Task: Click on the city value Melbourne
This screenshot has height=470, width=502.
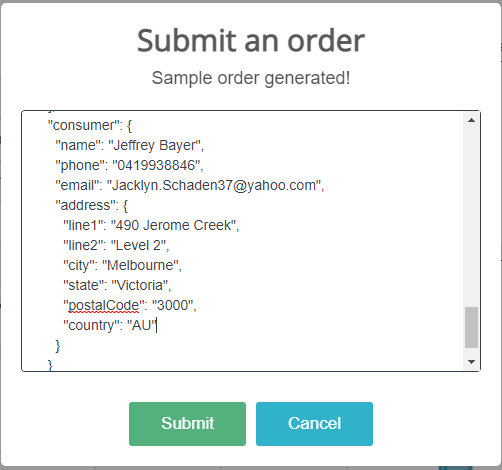Action: 140,265
